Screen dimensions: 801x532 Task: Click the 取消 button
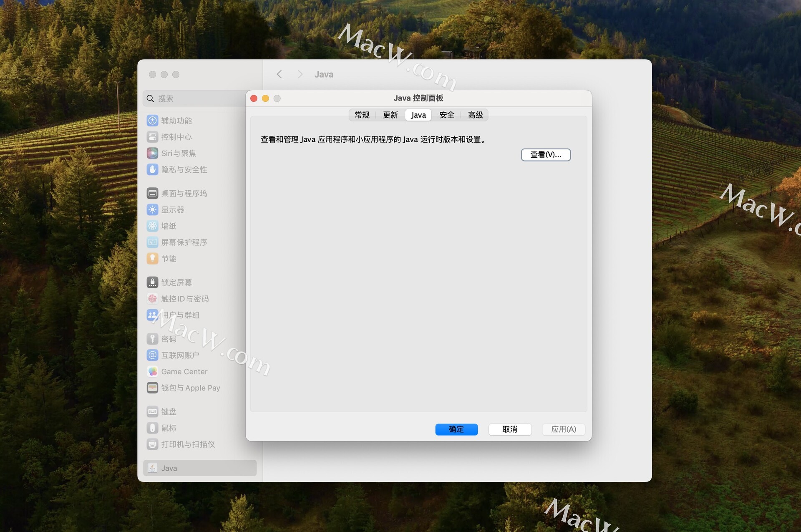click(x=510, y=429)
